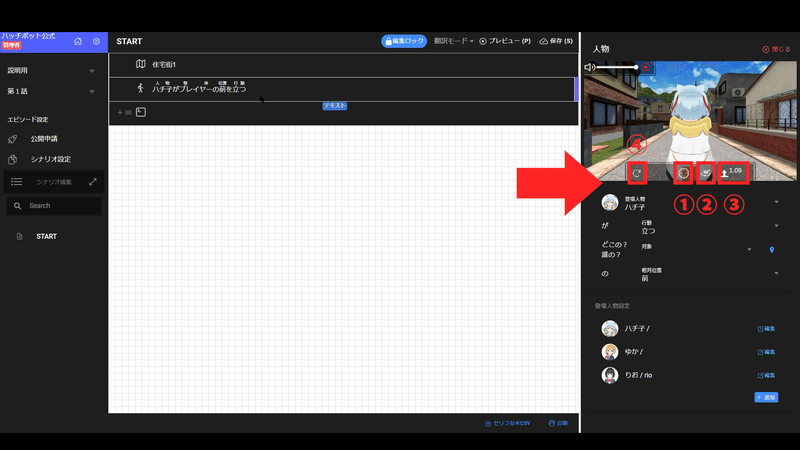
Task: Click the blue location pin icon beside 対象
Action: [771, 249]
